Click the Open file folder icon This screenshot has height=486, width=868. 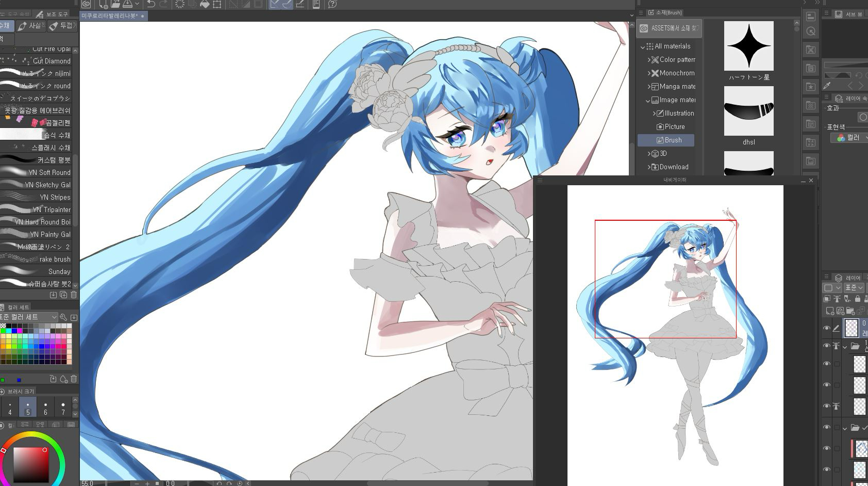pyautogui.click(x=115, y=4)
